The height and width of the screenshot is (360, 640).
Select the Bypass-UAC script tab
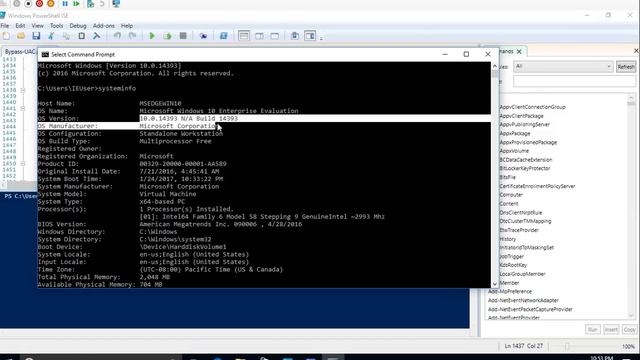click(20, 51)
